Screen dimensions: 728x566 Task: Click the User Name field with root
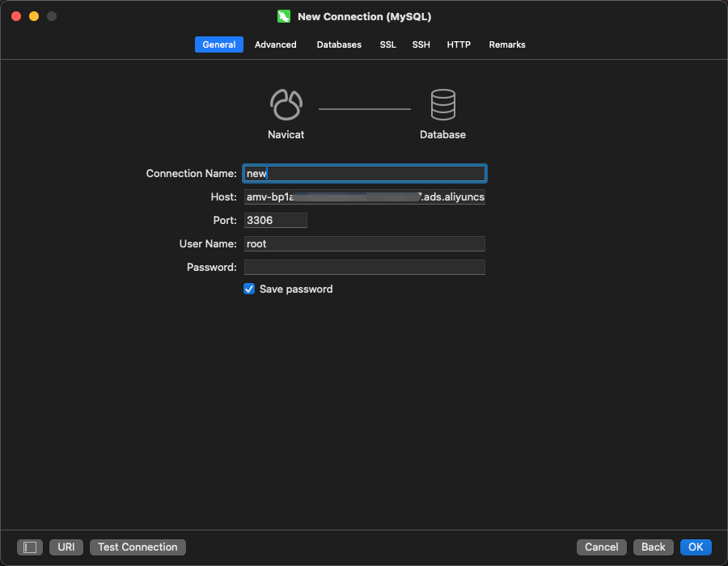tap(365, 243)
